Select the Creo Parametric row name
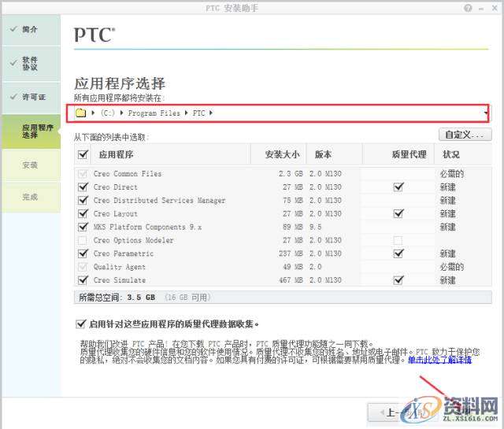504x429 pixels. tap(124, 253)
